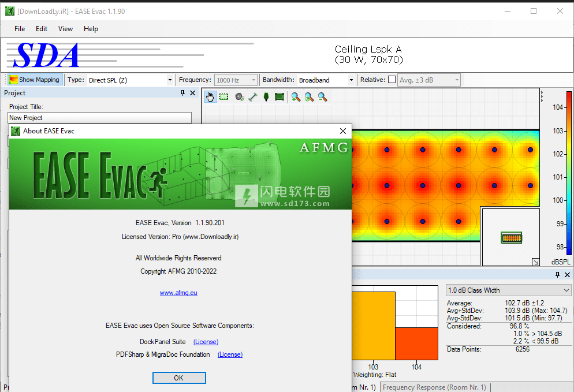Maximize the EASE Evac window

(534, 12)
